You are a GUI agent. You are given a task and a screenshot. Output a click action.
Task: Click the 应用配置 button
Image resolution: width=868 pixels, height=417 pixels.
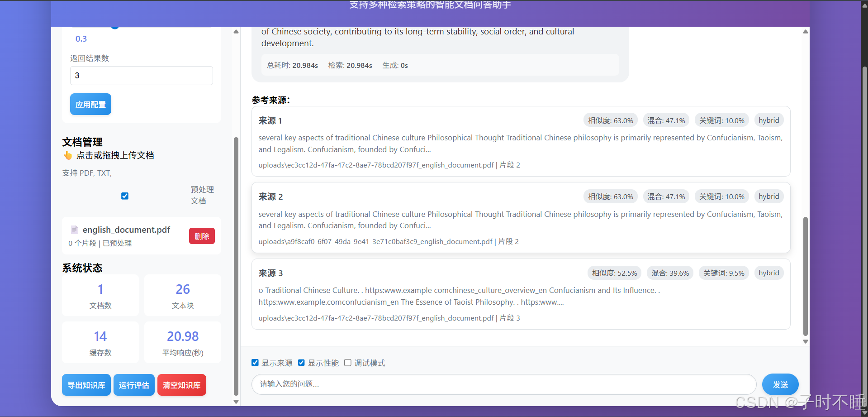click(90, 104)
